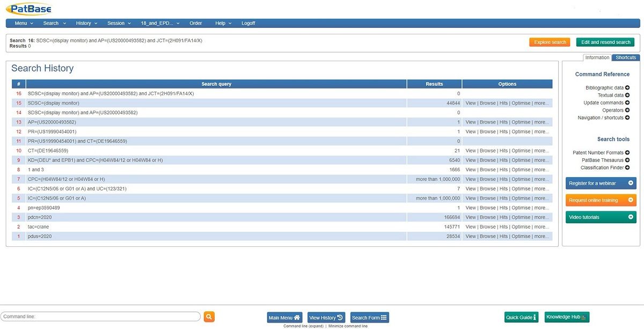Open Classification Finder arrow icon
The image size is (644, 329).
(x=627, y=167)
